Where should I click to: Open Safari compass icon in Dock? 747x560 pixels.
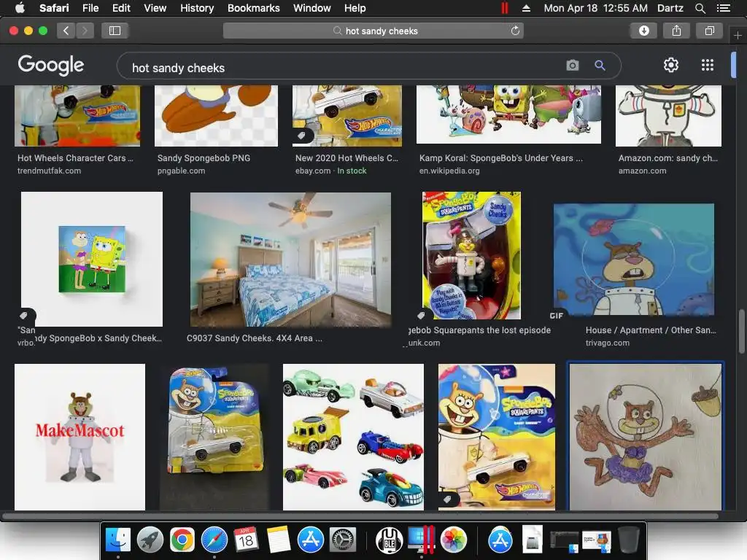(214, 540)
